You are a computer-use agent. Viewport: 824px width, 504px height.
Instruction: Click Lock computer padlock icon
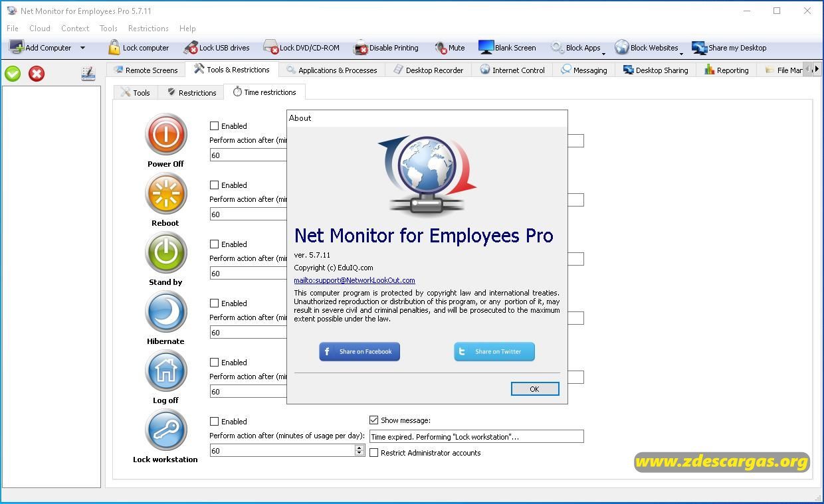pyautogui.click(x=114, y=47)
